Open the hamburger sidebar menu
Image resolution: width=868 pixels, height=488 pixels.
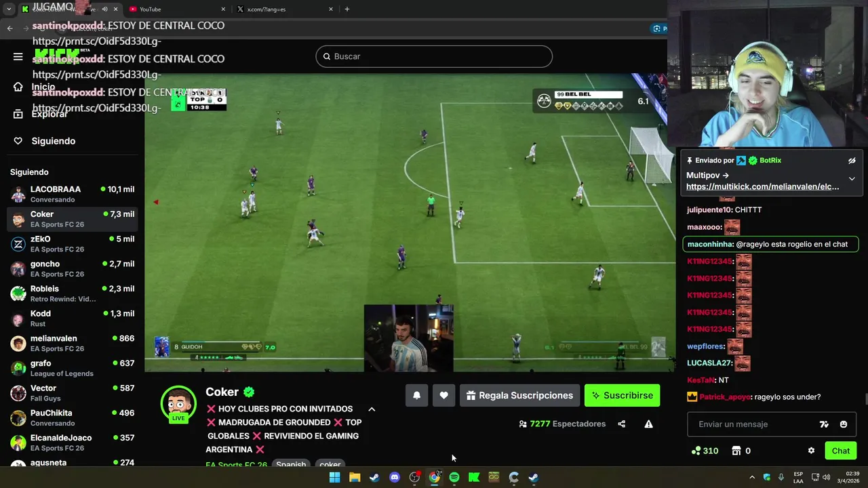click(x=18, y=56)
